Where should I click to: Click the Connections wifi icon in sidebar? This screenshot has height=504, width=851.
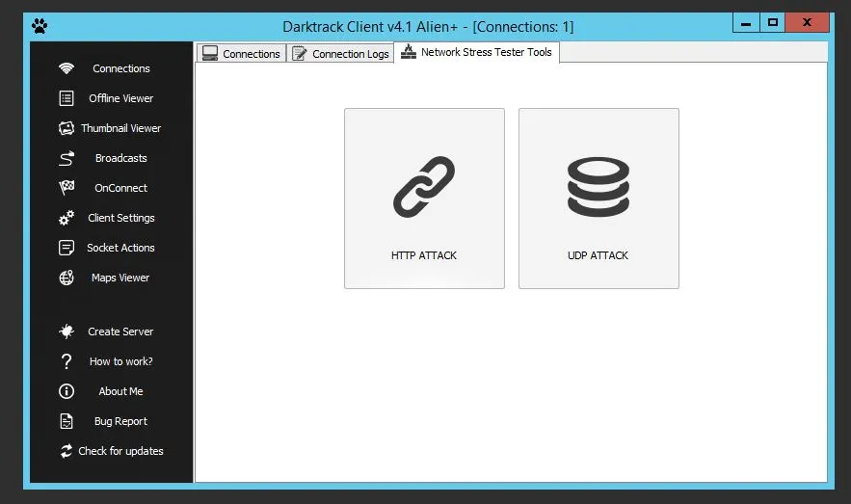pyautogui.click(x=66, y=68)
